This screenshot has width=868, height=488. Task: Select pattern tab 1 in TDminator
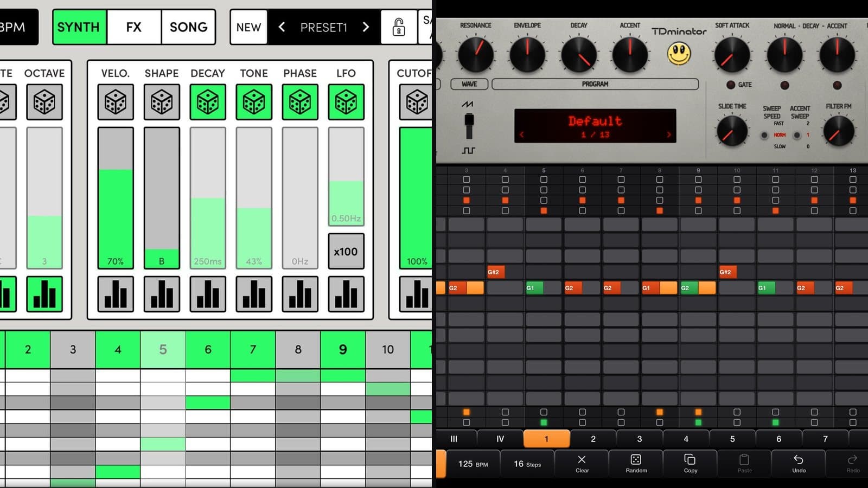546,439
